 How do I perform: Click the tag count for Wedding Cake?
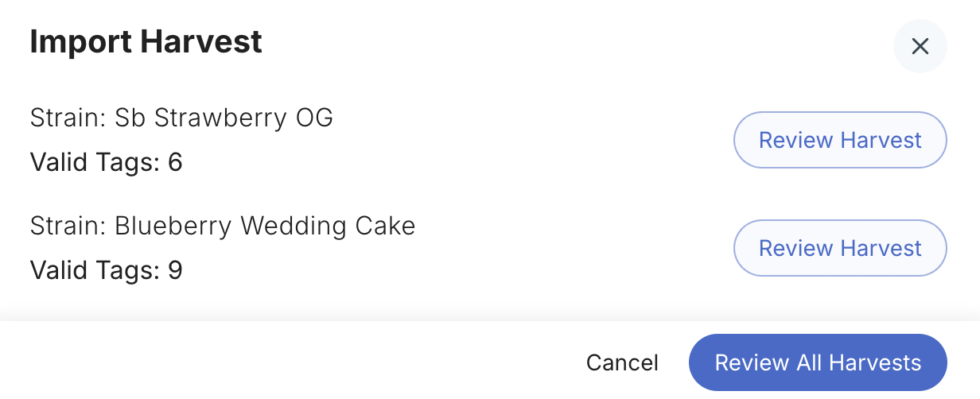[x=175, y=270]
